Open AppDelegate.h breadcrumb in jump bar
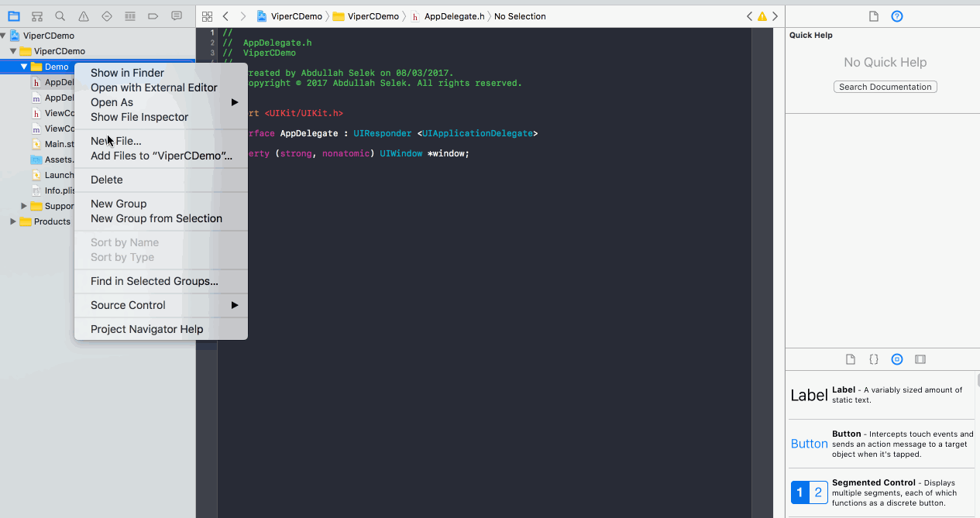The image size is (980, 518). [x=447, y=16]
